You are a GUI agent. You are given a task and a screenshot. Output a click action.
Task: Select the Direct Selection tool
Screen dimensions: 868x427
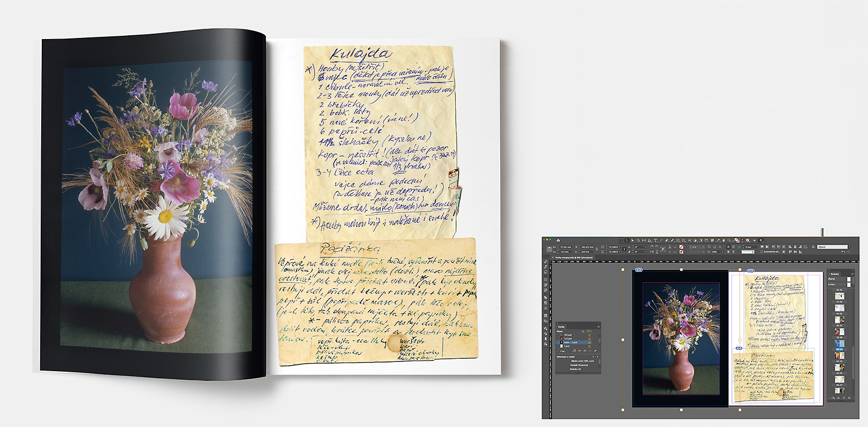coord(632,240)
